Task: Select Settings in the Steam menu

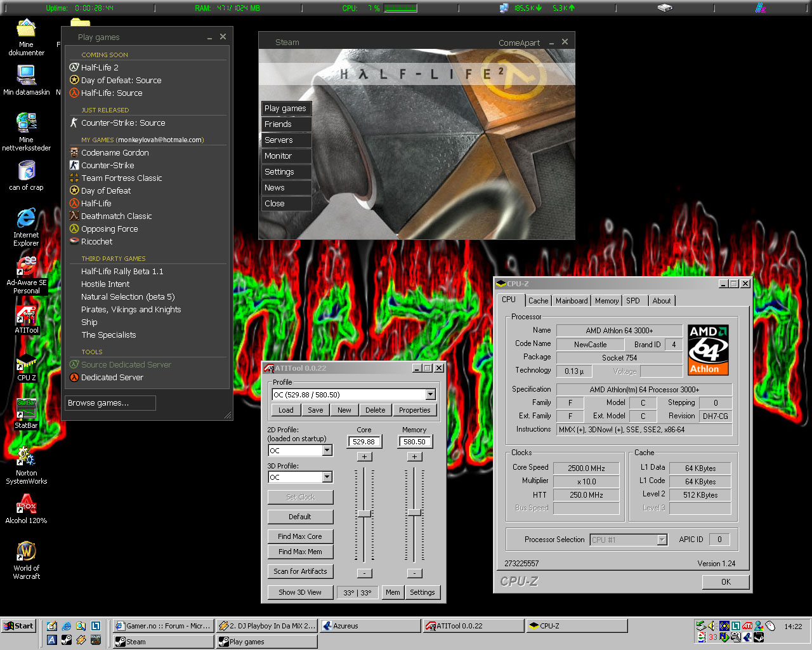Action: click(286, 172)
